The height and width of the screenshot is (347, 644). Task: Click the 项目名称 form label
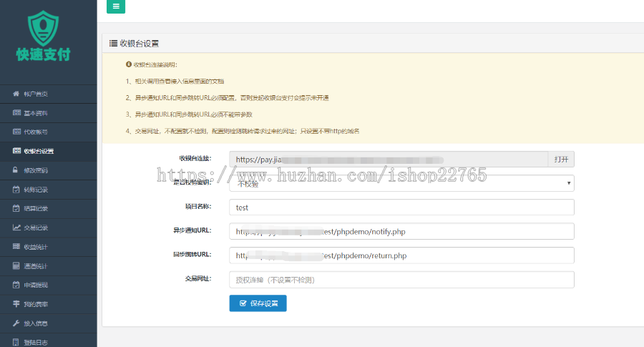(x=198, y=207)
